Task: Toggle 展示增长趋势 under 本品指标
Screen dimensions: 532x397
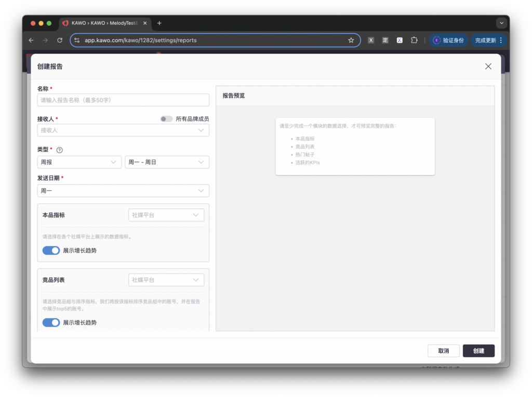Action: pos(51,251)
